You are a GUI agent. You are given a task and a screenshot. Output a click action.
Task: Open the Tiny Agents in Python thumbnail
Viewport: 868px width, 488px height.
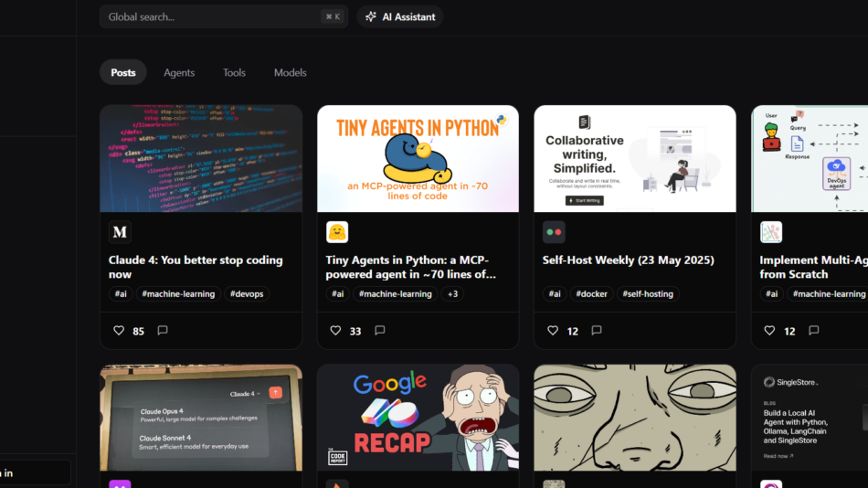click(418, 158)
